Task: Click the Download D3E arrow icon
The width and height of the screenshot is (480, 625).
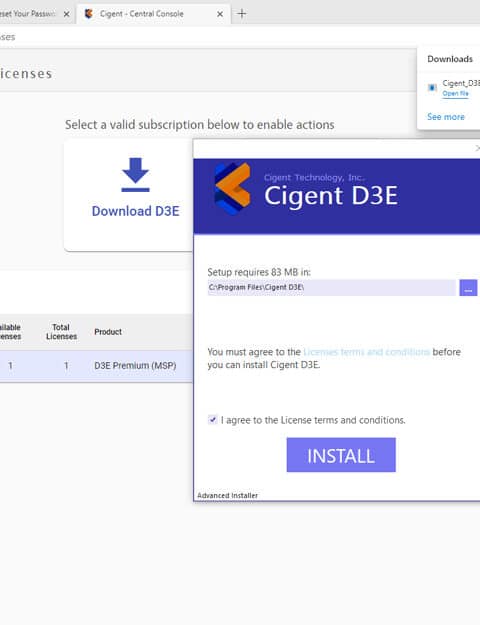Action: click(136, 175)
